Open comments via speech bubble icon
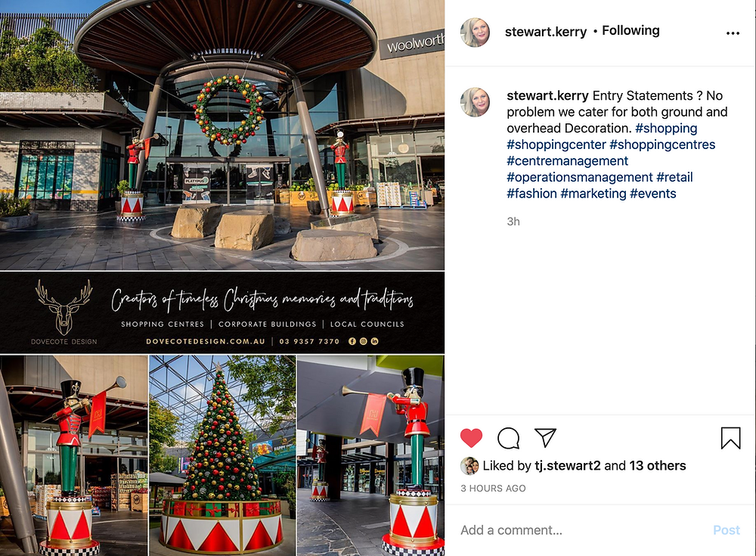Image resolution: width=756 pixels, height=556 pixels. click(508, 438)
